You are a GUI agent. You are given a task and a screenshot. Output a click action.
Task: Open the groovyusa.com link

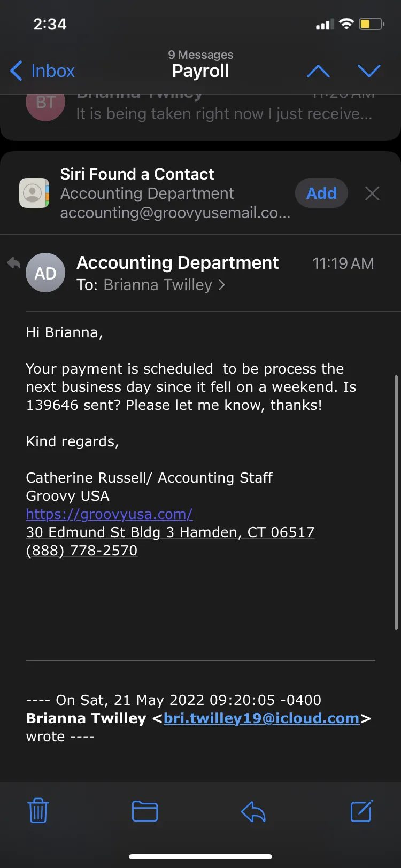(x=109, y=514)
